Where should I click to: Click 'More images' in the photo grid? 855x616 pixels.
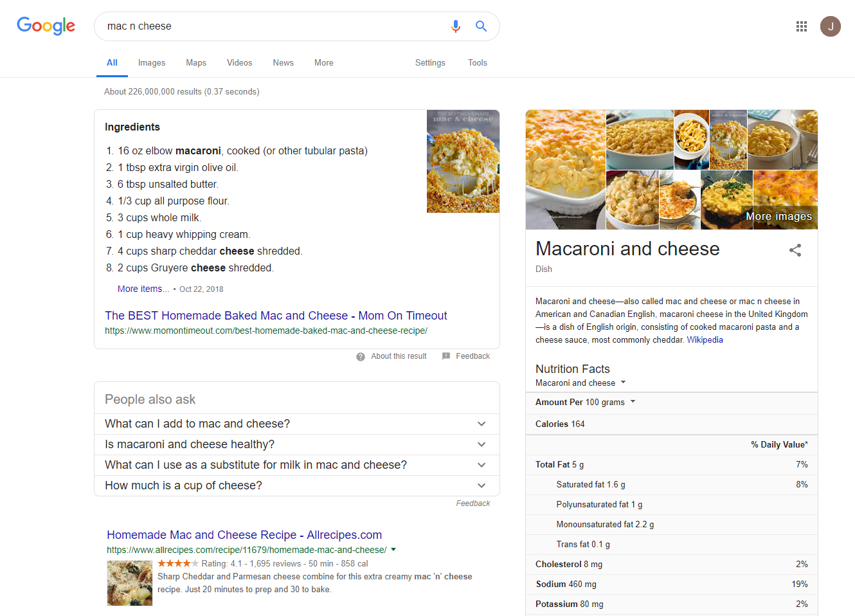pos(779,216)
